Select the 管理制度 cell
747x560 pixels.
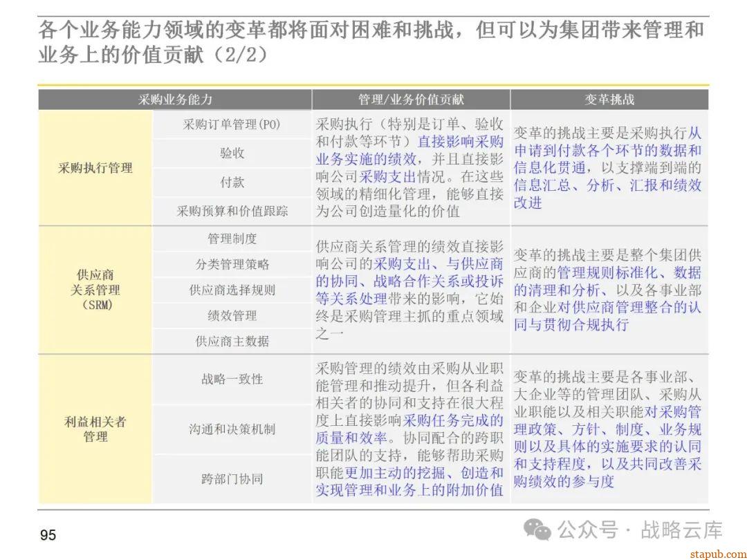[x=233, y=239]
